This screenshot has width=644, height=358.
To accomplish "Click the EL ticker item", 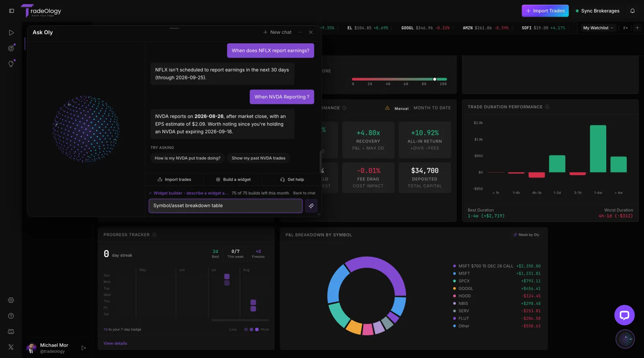I will tap(368, 28).
